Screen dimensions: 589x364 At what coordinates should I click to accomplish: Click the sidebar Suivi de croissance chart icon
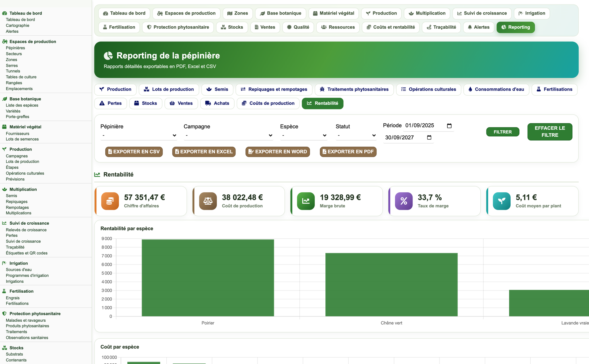(x=5, y=223)
